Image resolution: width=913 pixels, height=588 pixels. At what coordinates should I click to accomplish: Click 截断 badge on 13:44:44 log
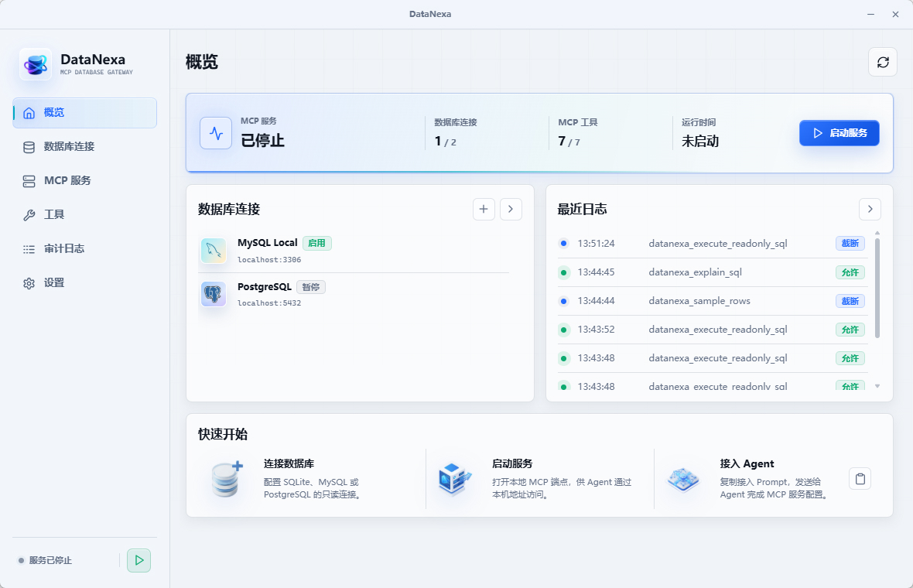click(850, 301)
